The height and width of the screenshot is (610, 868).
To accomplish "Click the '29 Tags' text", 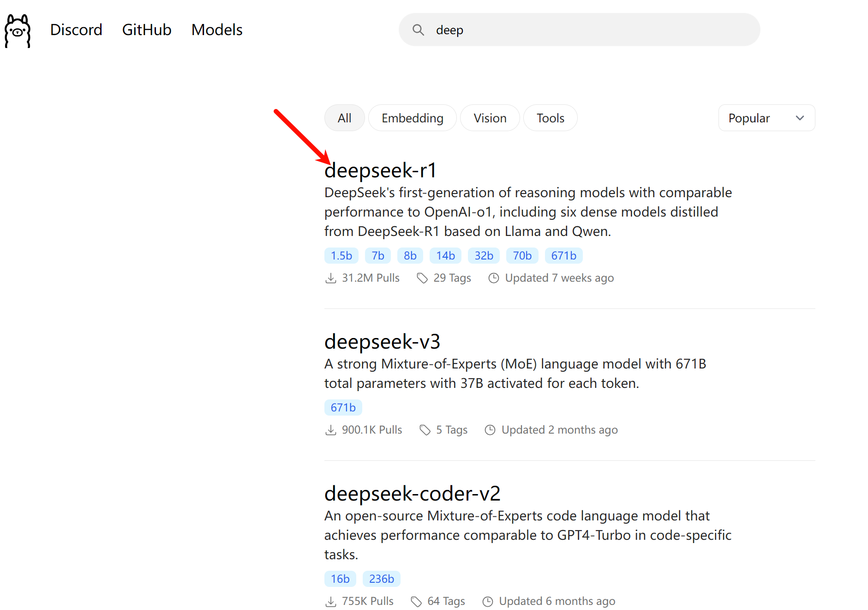I will pos(452,278).
